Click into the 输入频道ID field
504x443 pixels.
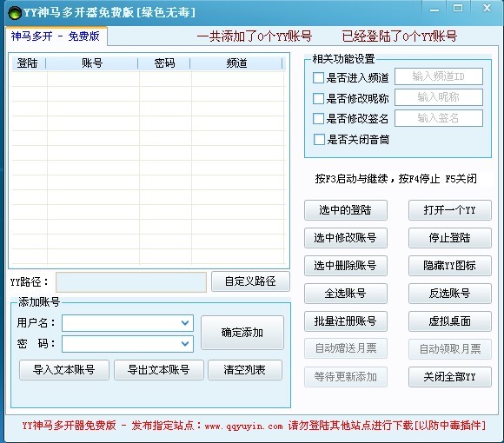[439, 76]
